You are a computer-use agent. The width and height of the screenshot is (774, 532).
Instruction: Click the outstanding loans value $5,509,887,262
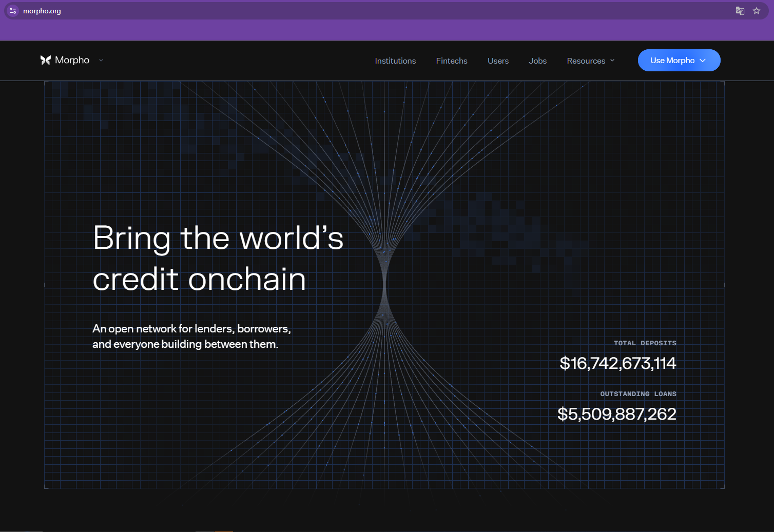tap(617, 414)
